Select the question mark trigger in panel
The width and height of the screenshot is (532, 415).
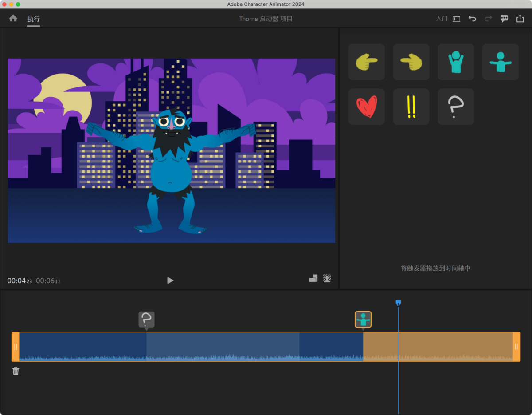[456, 107]
